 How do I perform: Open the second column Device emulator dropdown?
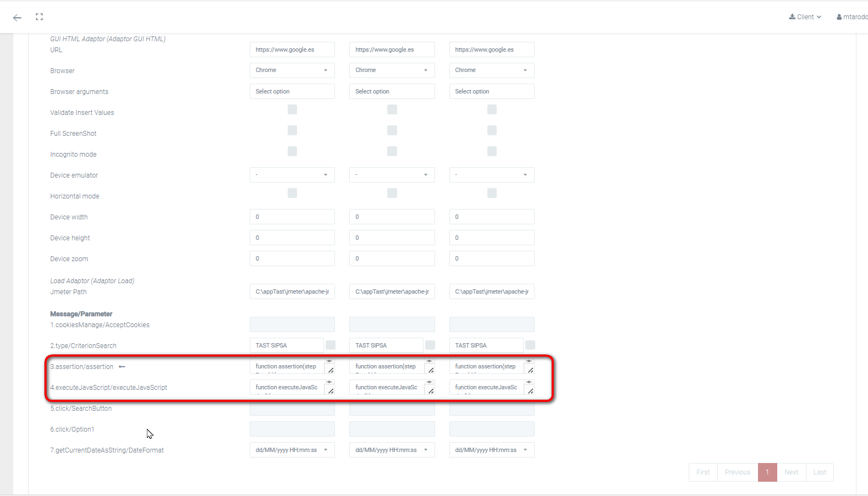pos(392,175)
